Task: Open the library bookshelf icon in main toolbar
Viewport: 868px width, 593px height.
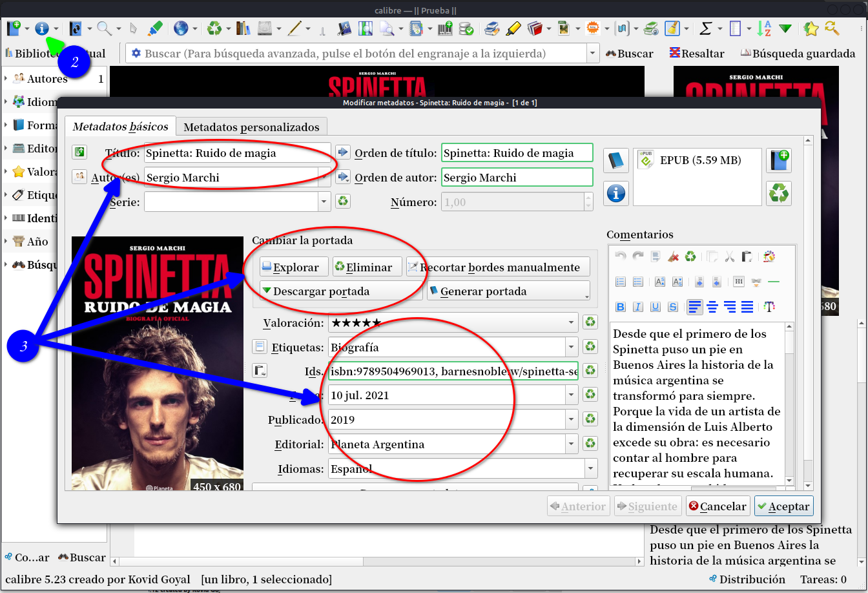Action: click(x=243, y=28)
